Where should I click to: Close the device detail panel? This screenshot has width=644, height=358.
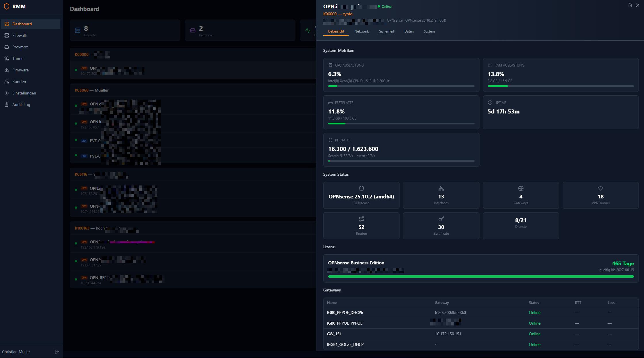click(x=638, y=5)
